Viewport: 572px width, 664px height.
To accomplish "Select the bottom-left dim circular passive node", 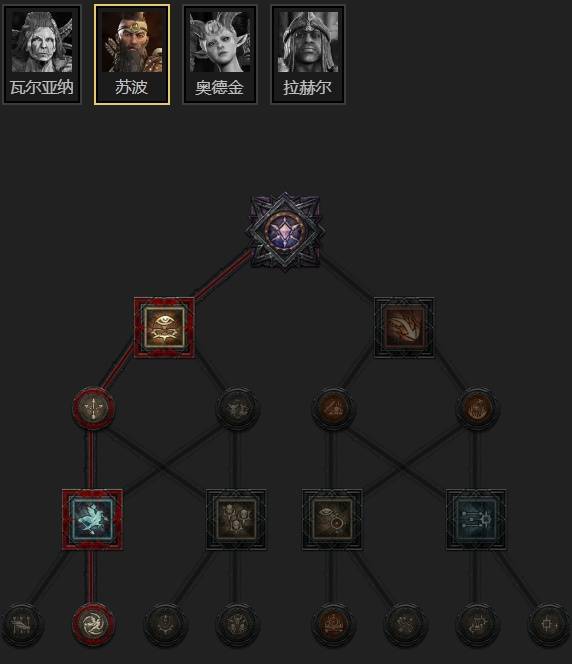I will pos(22,624).
